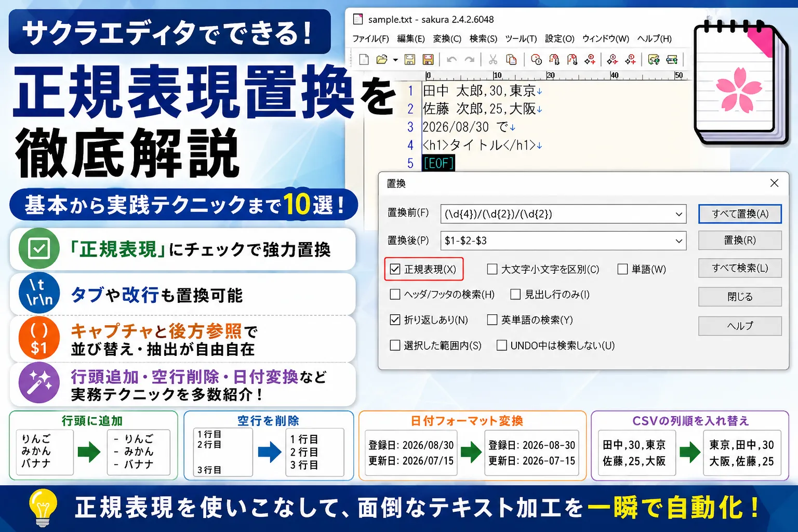Click the すべて置換(A) button
Viewport: 798px width, 532px height.
point(740,214)
